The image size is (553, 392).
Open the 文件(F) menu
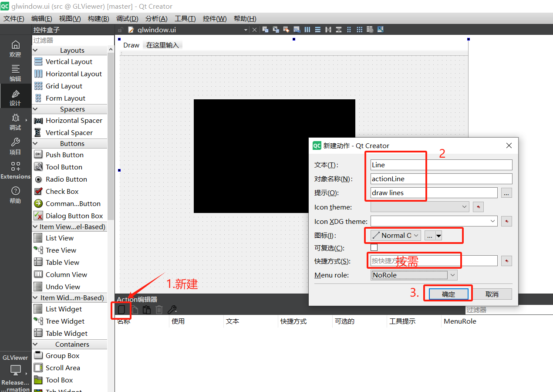click(x=14, y=18)
